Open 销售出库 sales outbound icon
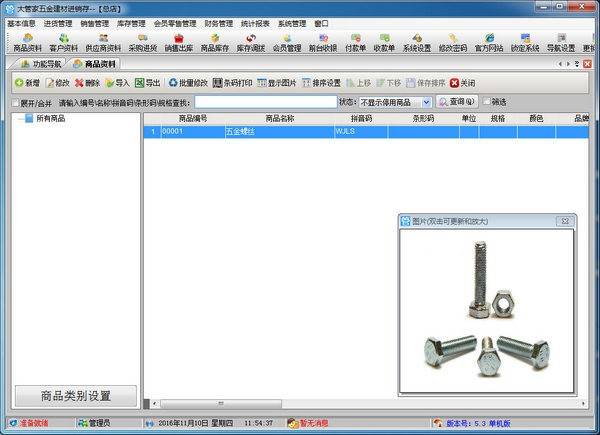This screenshot has height=435, width=600. pos(179,42)
